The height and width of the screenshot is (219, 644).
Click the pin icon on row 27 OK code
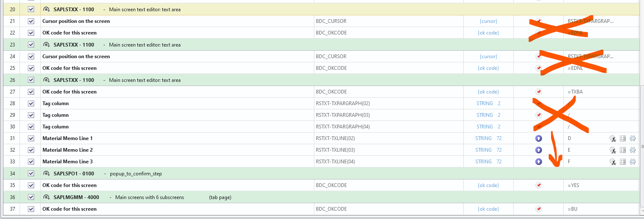(x=538, y=91)
